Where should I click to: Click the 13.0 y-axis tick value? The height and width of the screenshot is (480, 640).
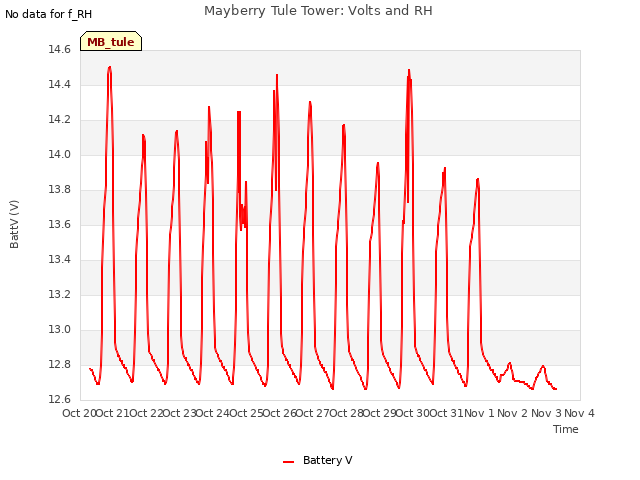[59, 329]
